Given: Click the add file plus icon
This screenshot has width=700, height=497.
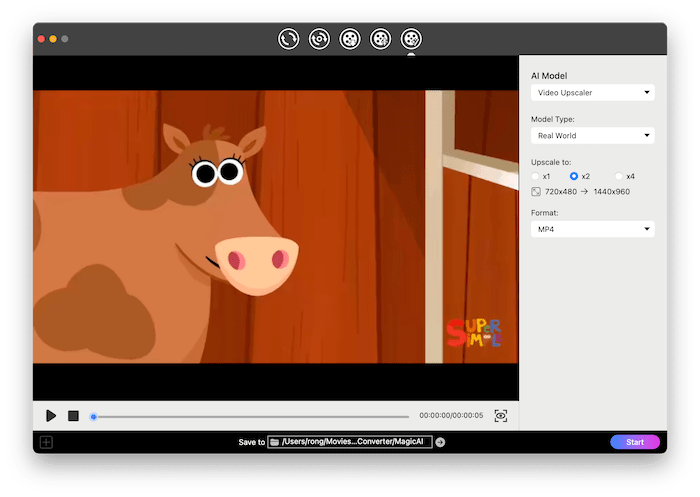Looking at the screenshot, I should click(46, 442).
